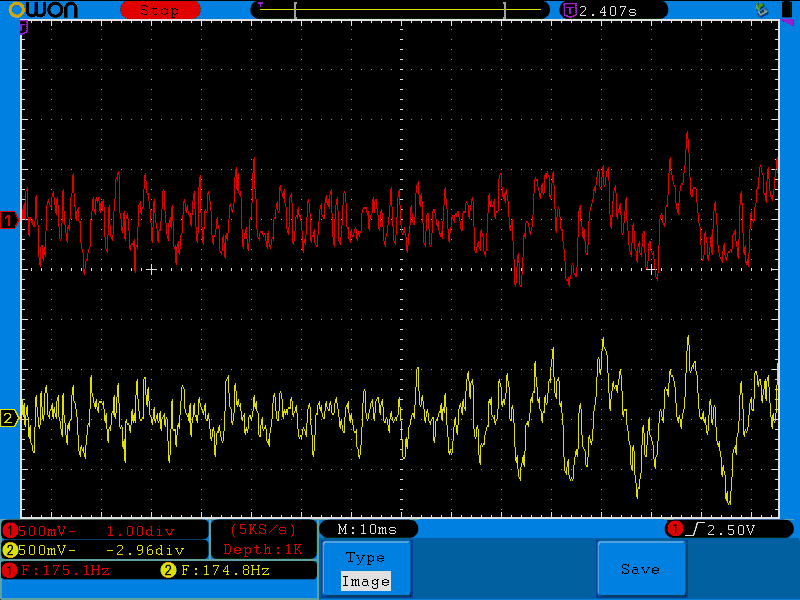Image resolution: width=800 pixels, height=600 pixels.
Task: Click the battery status icon
Action: pyautogui.click(x=787, y=9)
